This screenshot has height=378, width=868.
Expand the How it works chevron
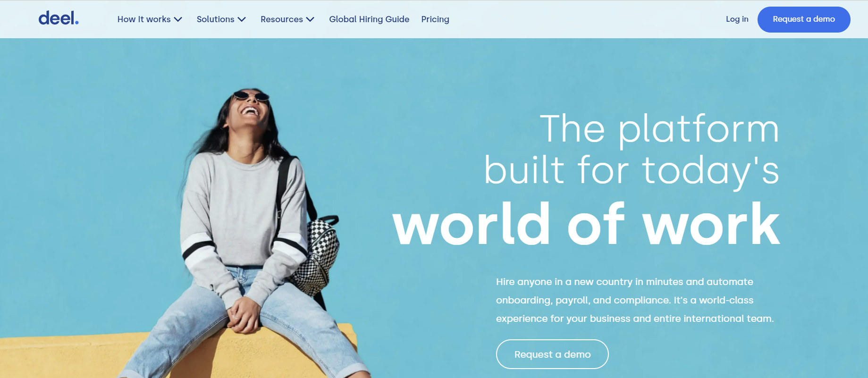(178, 19)
